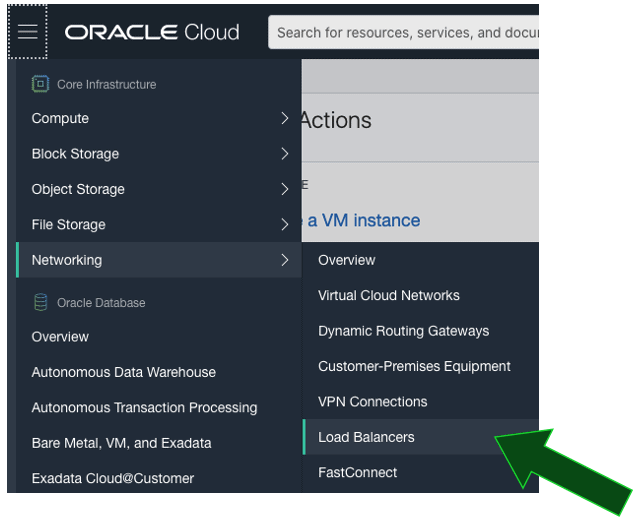This screenshot has width=640, height=530.
Task: Open Virtual Cloud Networks
Action: [x=389, y=295]
